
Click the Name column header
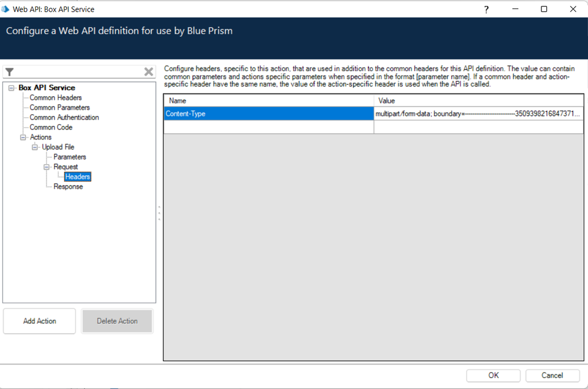click(269, 101)
